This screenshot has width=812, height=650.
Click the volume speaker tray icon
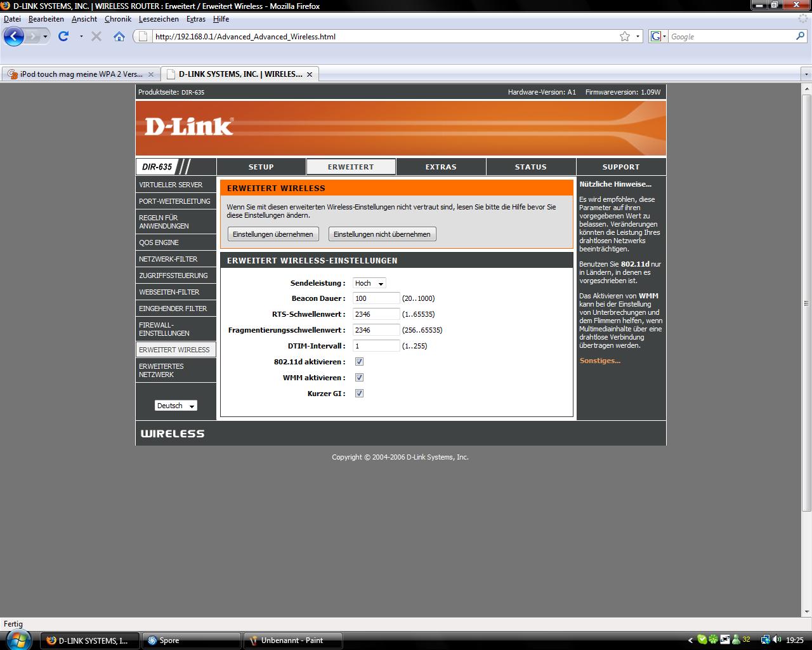(776, 640)
